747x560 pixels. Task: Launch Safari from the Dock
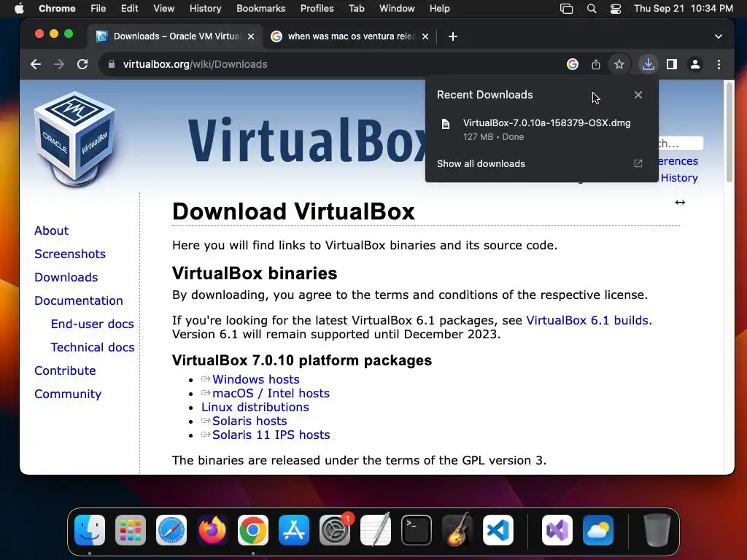click(171, 530)
